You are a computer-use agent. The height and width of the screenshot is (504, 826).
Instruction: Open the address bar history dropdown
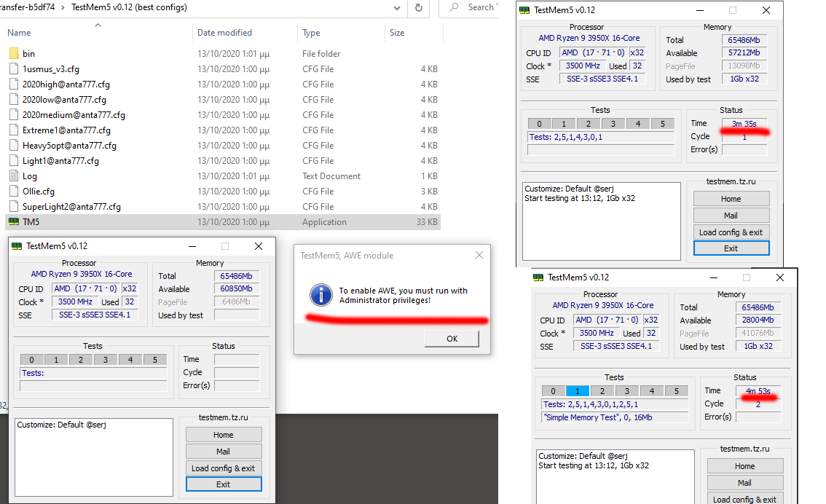397,7
